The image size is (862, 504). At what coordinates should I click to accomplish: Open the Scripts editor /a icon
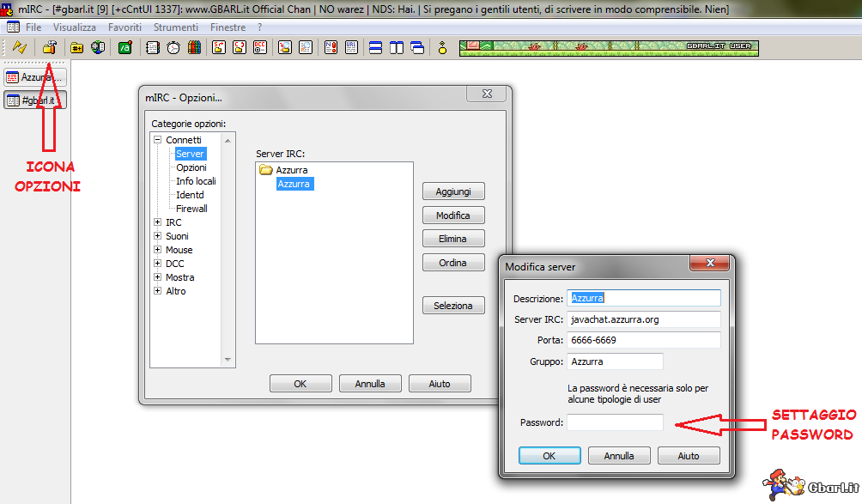pyautogui.click(x=125, y=48)
